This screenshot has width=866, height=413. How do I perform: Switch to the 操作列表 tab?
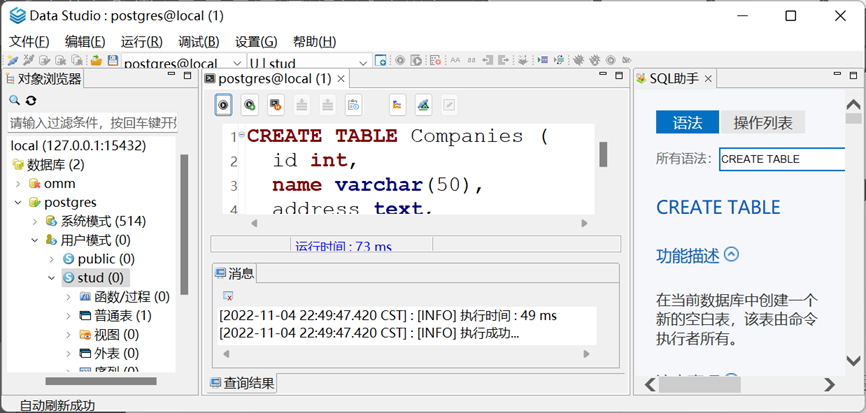click(763, 123)
